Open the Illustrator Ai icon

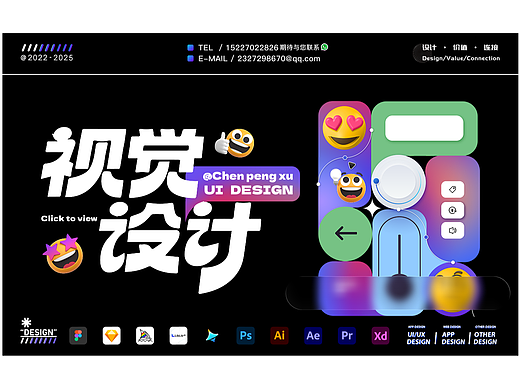279,335
